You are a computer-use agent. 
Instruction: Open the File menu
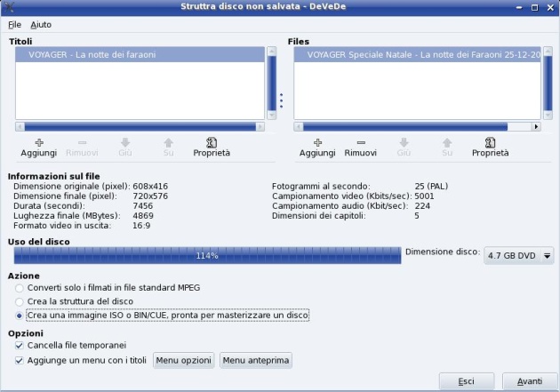[x=14, y=24]
